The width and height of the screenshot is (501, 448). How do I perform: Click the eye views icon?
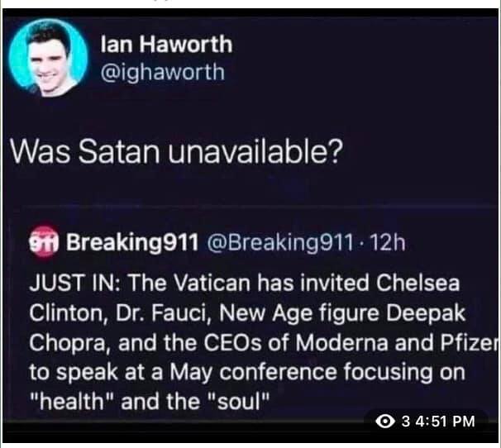[x=384, y=422]
